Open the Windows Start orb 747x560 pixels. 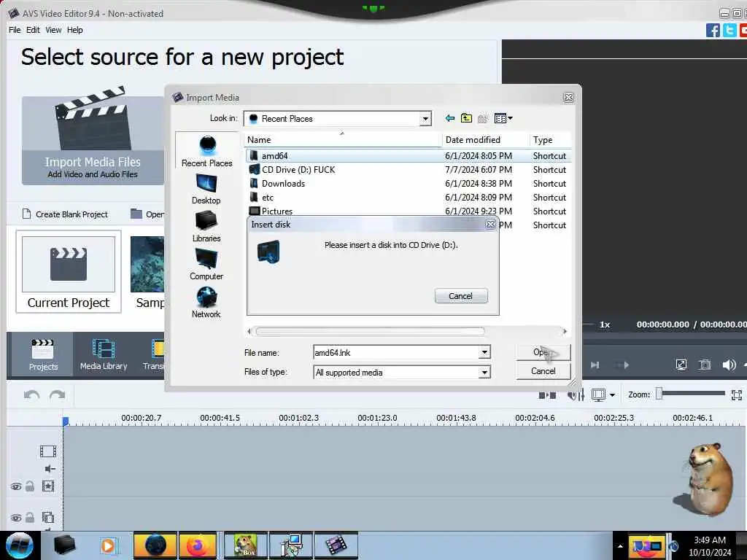pos(20,545)
